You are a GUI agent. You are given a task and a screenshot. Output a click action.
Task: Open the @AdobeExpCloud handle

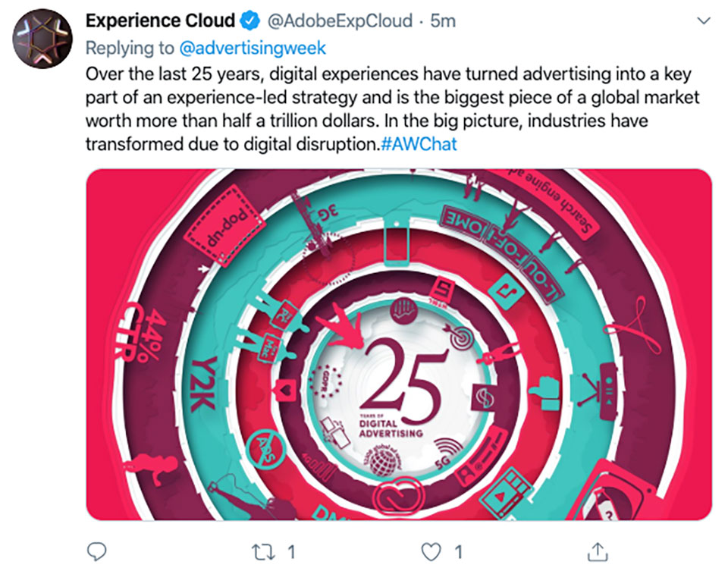point(340,21)
